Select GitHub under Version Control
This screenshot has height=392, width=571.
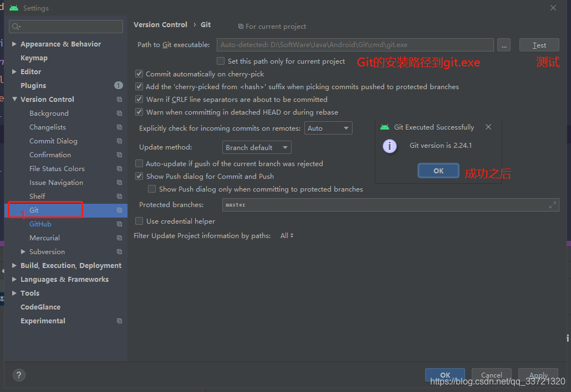pos(40,224)
